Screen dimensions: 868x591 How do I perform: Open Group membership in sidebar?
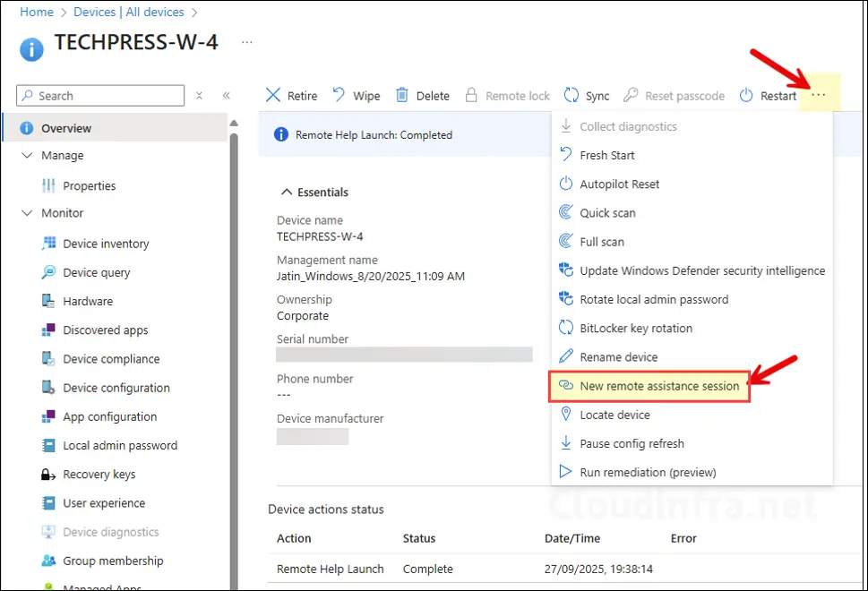coord(113,561)
